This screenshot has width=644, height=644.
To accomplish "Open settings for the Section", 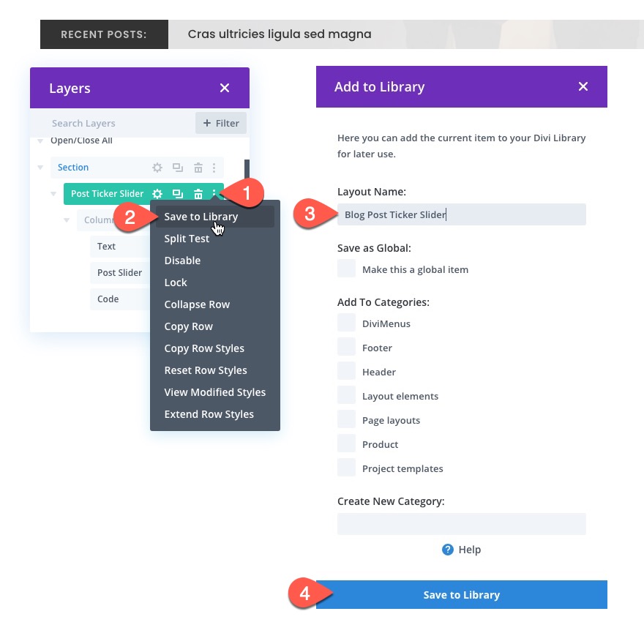I will click(157, 167).
